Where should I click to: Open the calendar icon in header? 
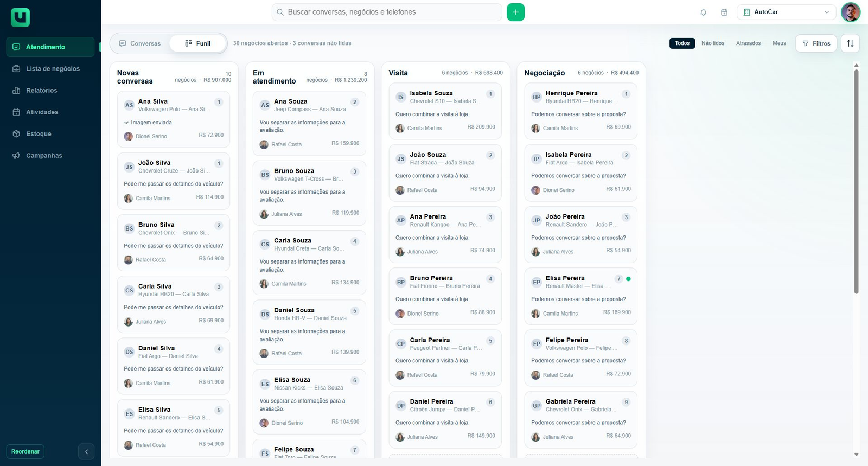click(x=724, y=12)
